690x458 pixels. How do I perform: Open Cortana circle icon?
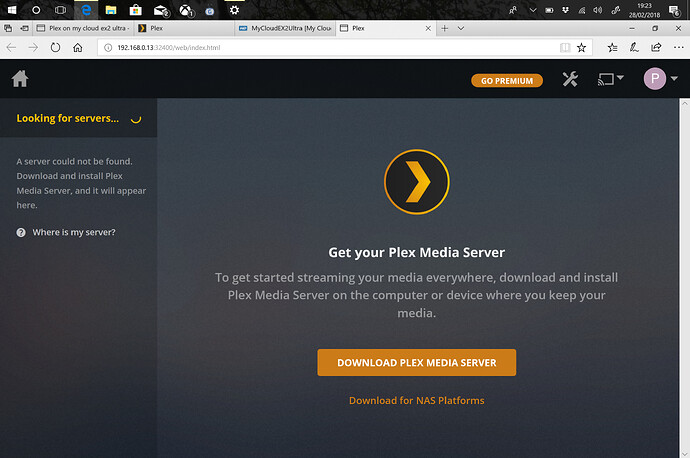36,10
